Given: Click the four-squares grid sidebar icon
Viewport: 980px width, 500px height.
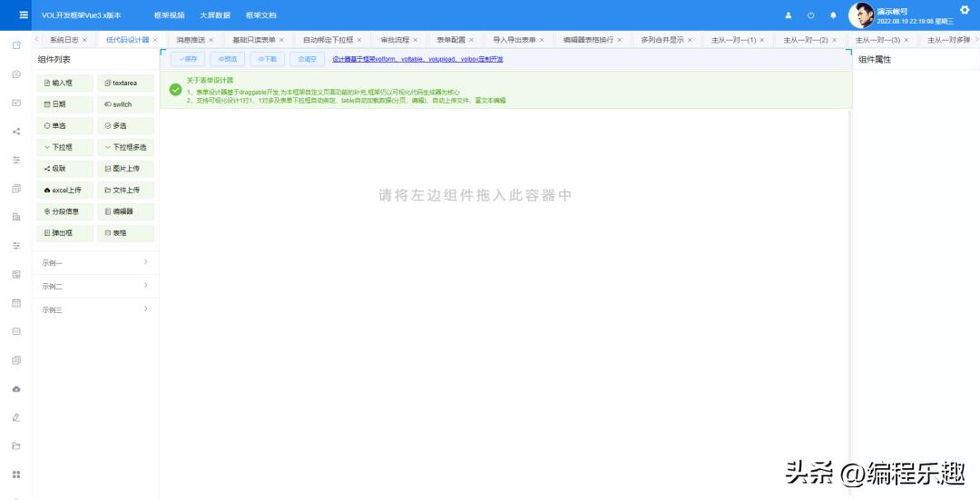Looking at the screenshot, I should 16,475.
